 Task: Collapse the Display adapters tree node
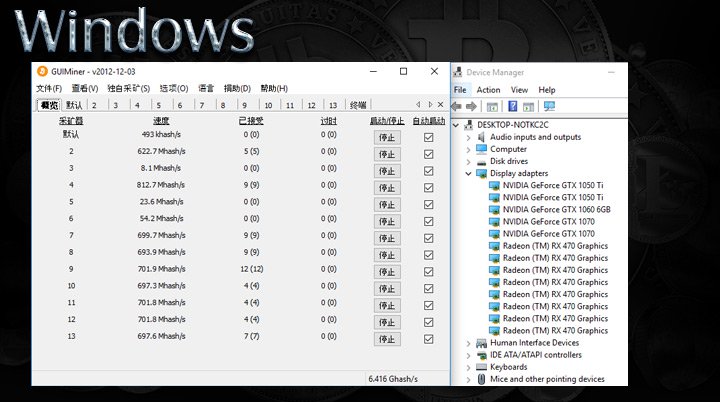click(468, 173)
